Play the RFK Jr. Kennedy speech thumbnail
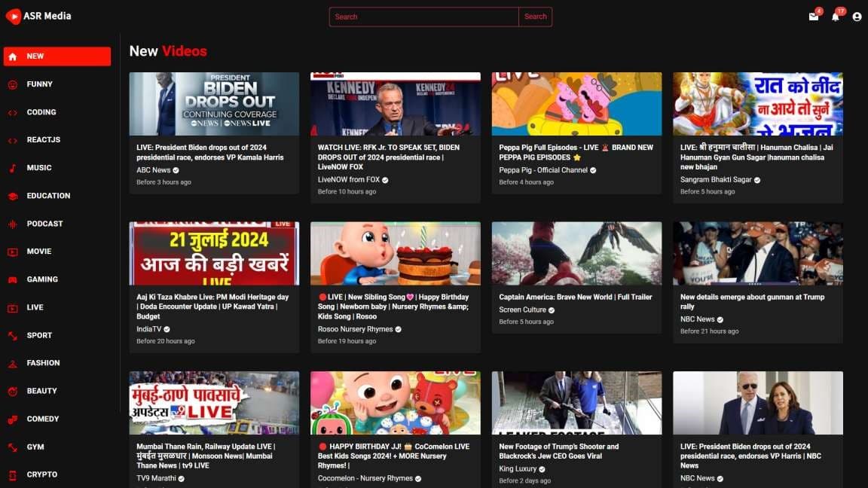868x488 pixels. [x=396, y=104]
